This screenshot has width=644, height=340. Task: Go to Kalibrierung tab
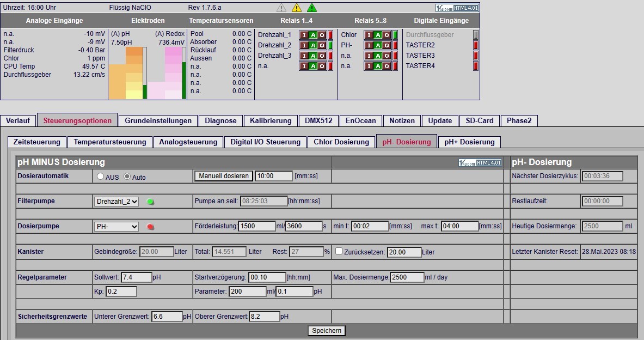[271, 120]
